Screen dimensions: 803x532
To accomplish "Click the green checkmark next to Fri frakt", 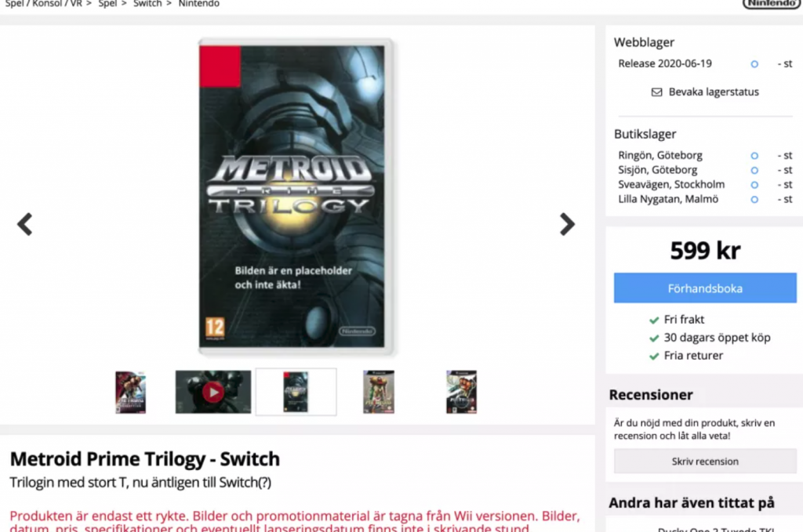I will tap(654, 320).
